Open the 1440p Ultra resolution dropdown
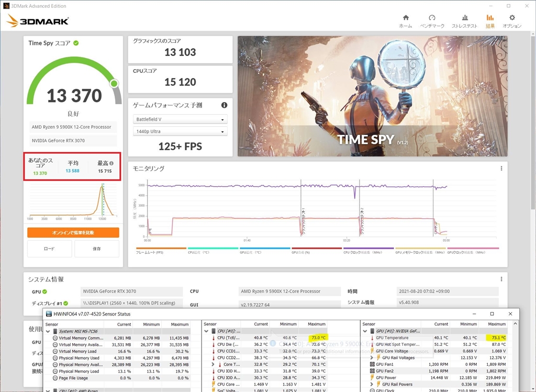Image resolution: width=536 pixels, height=392 pixels. click(180, 131)
